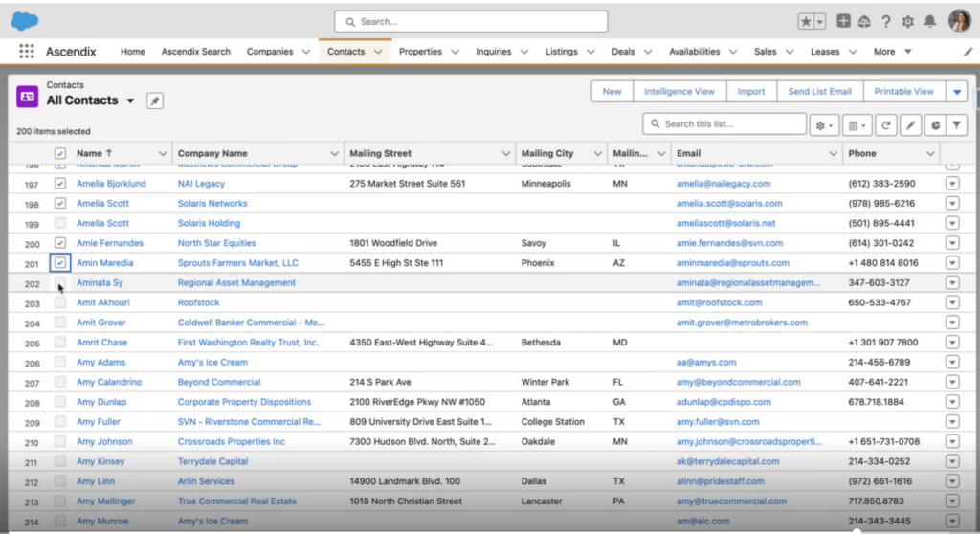The width and height of the screenshot is (980, 534).
Task: Open Intelligence View
Action: 679,91
